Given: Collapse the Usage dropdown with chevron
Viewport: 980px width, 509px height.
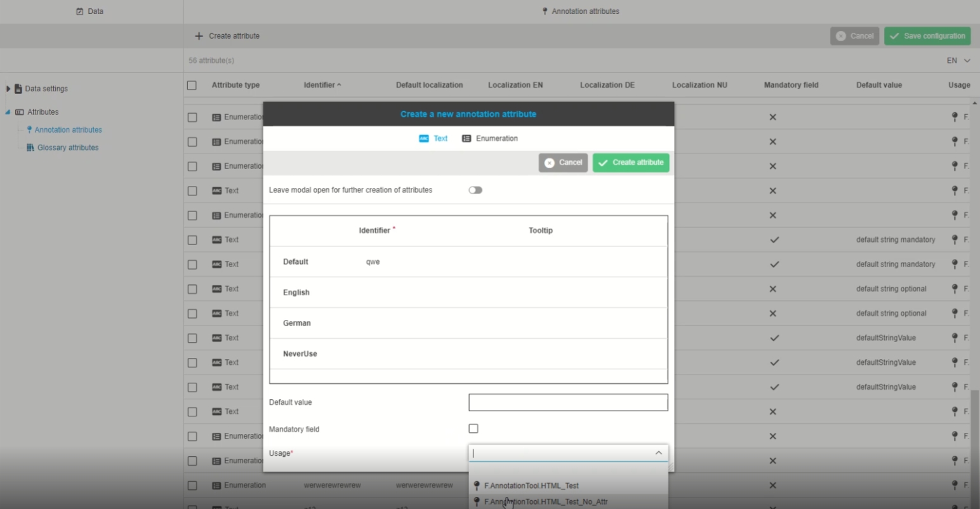Looking at the screenshot, I should click(658, 453).
